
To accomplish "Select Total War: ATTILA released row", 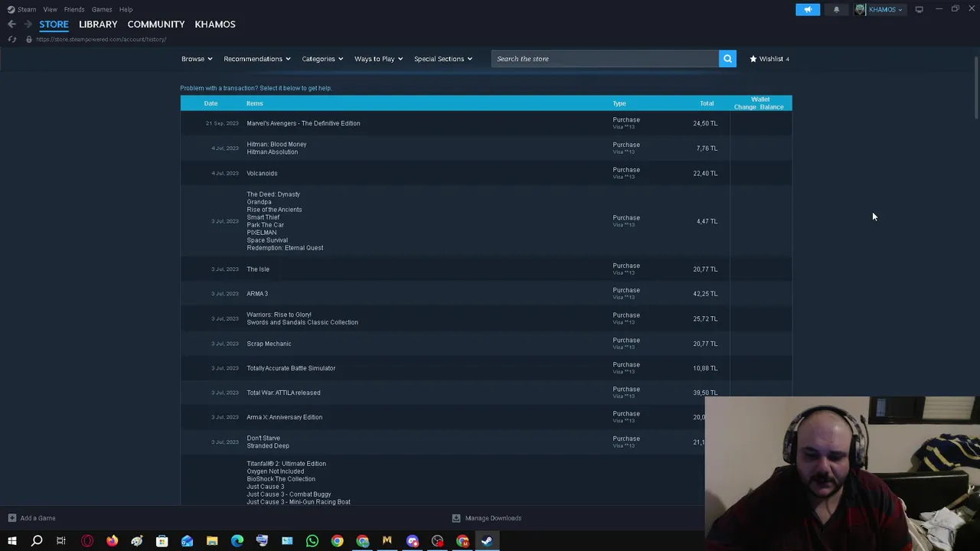I will [486, 393].
